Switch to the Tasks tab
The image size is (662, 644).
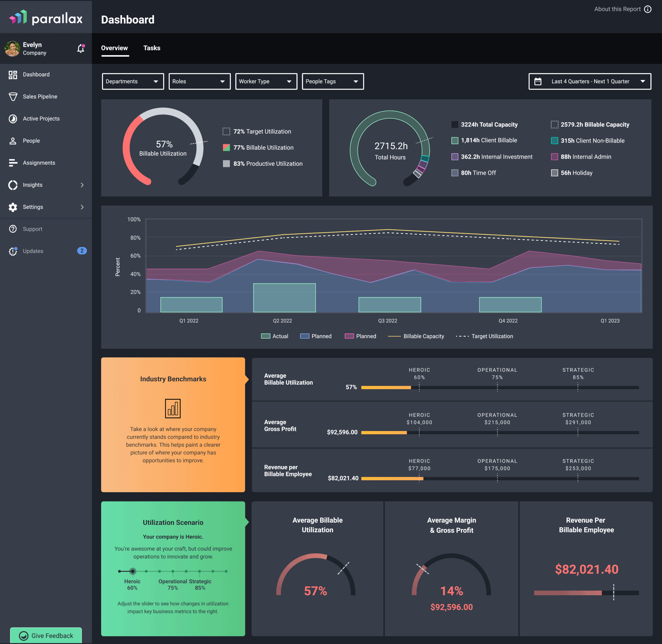point(152,48)
